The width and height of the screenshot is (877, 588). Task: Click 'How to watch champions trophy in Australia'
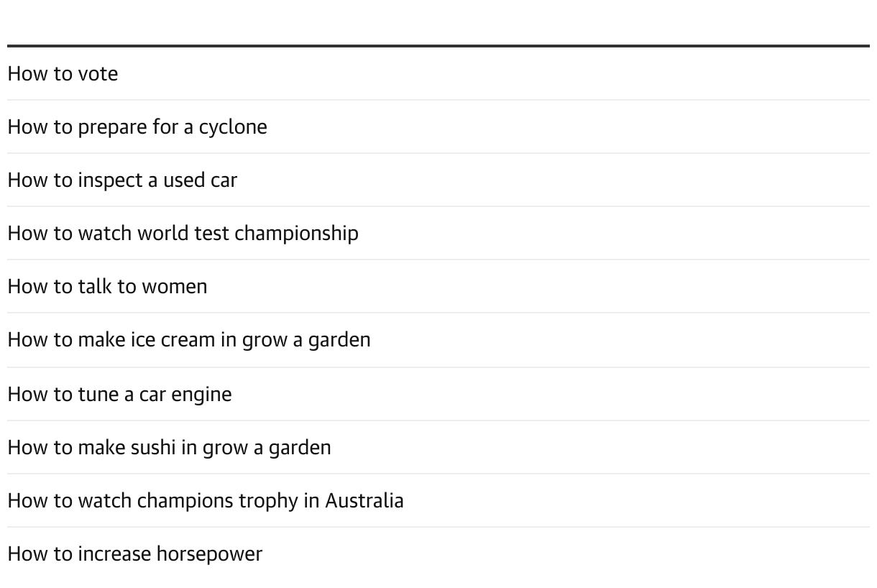coord(206,501)
